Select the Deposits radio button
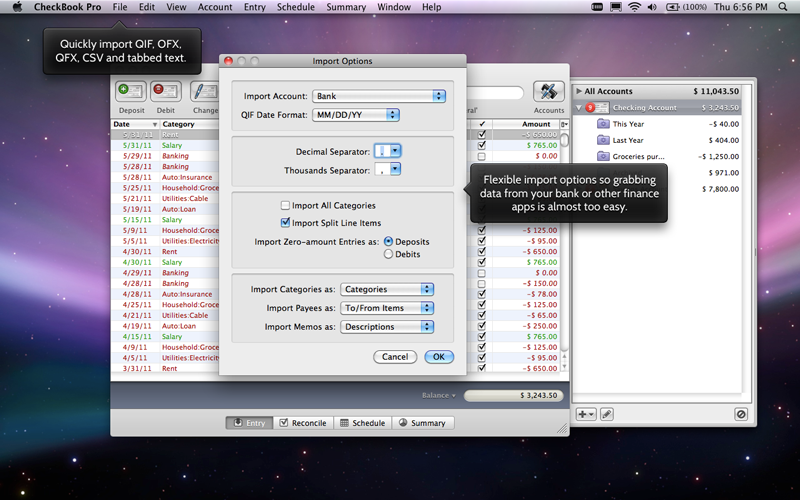This screenshot has width=800, height=500. click(x=388, y=241)
